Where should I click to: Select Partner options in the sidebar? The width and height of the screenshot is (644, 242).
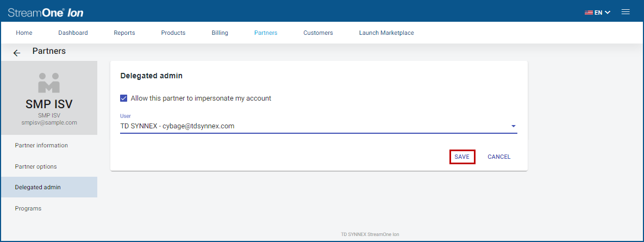coord(49,166)
